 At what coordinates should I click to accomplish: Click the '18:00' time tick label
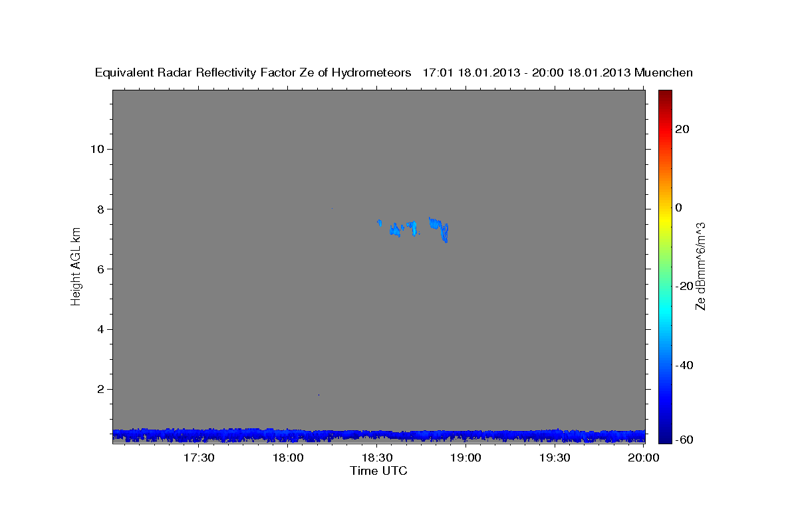(289, 458)
